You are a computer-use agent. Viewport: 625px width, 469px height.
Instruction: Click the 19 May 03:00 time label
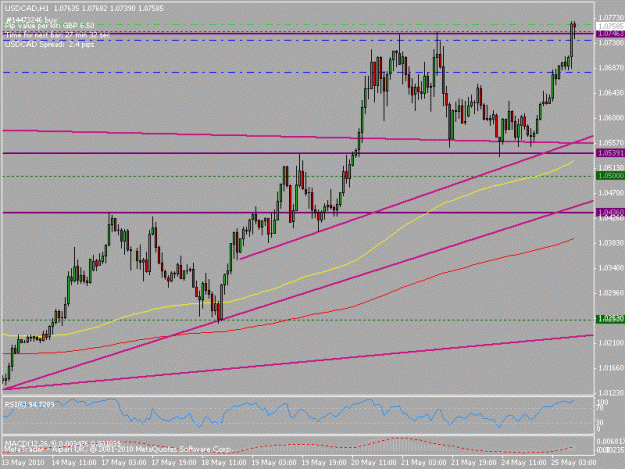coord(273,463)
